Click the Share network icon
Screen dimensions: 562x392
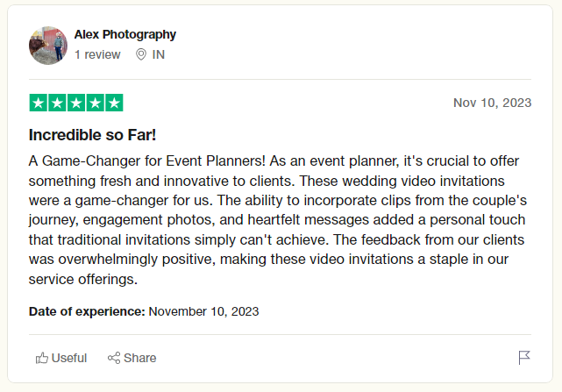pos(113,358)
